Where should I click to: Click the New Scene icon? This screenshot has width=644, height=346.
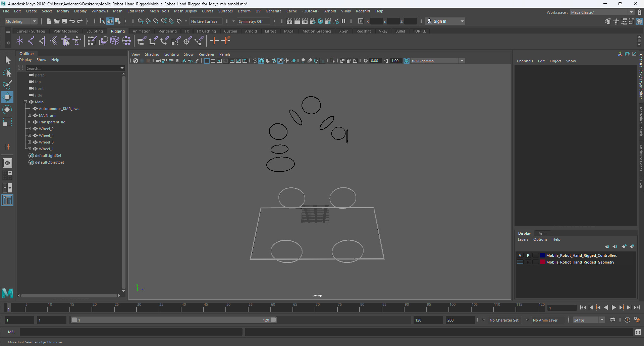click(x=49, y=21)
